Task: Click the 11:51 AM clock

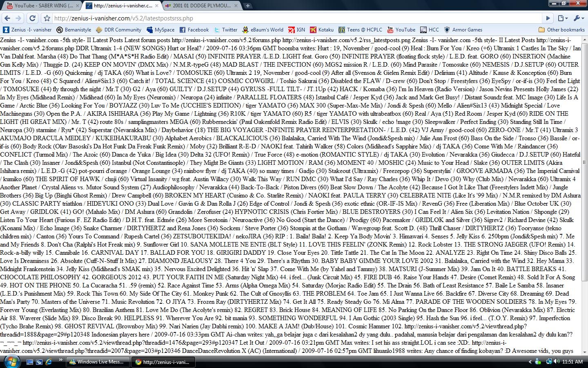Action: [572, 362]
